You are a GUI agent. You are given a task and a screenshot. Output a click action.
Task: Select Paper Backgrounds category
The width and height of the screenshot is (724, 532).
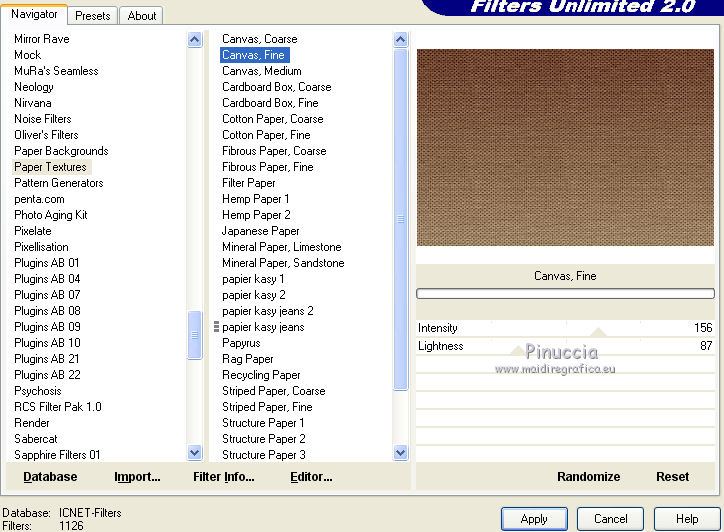pyautogui.click(x=61, y=151)
